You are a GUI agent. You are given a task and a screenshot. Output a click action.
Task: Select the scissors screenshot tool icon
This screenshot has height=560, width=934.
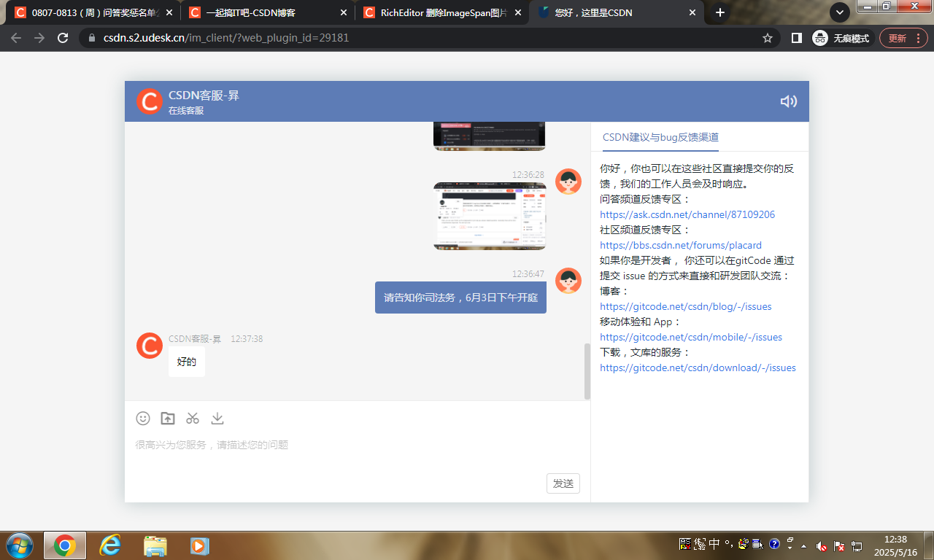click(x=193, y=418)
